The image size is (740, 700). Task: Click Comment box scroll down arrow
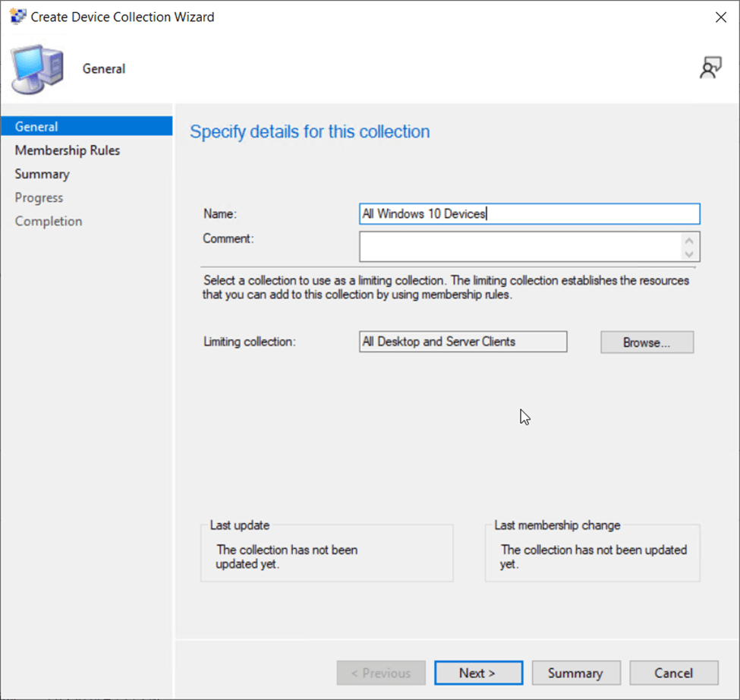689,254
